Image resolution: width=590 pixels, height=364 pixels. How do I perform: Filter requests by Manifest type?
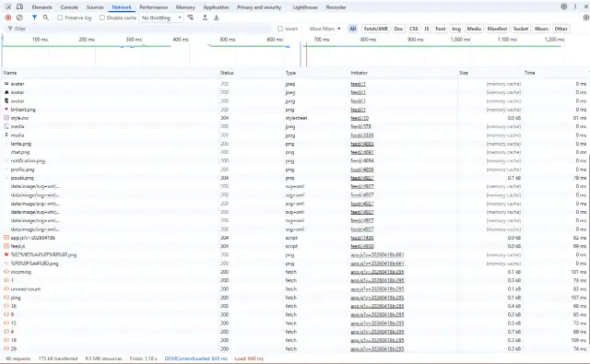[497, 29]
